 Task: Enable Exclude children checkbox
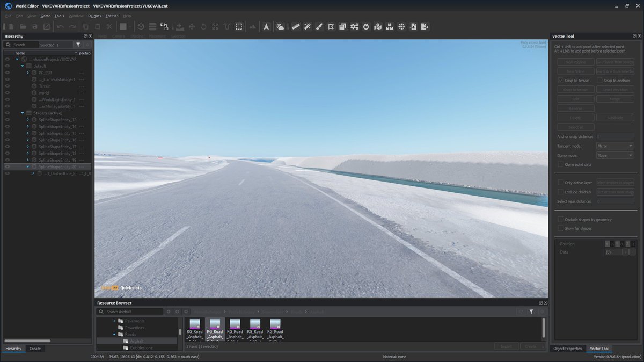point(561,192)
